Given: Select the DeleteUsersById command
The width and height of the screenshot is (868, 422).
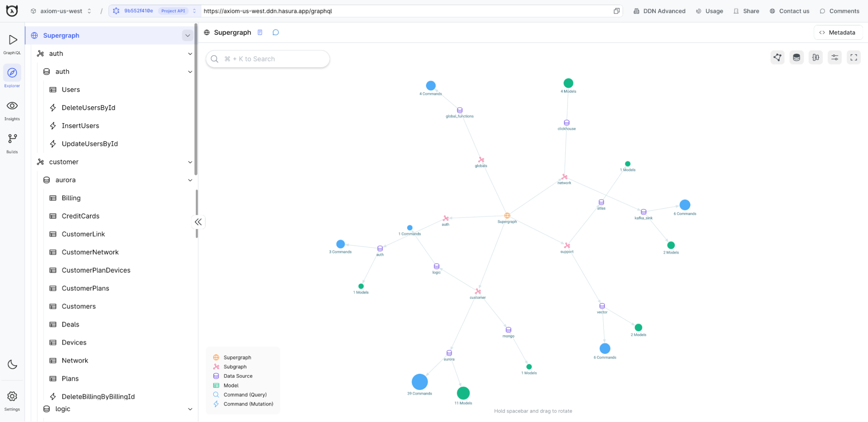Looking at the screenshot, I should click(88, 108).
